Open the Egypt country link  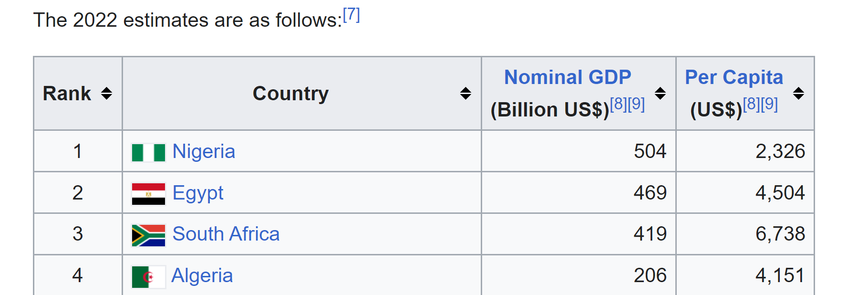click(x=198, y=193)
